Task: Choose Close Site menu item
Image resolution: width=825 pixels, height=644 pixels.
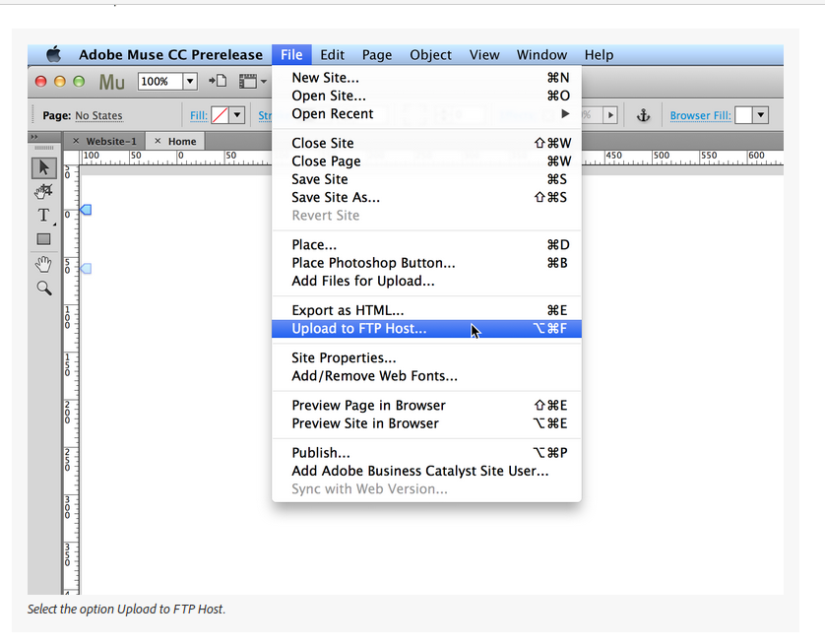Action: (426, 143)
